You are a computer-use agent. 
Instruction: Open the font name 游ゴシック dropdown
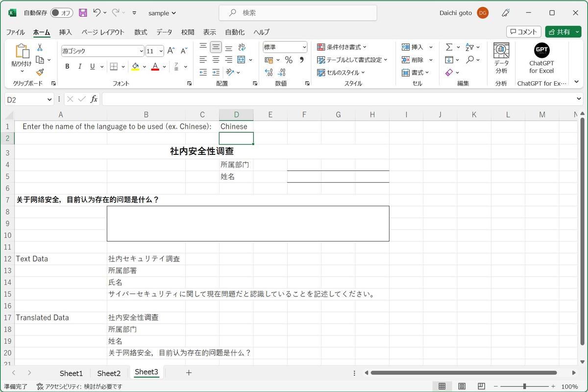coord(142,51)
